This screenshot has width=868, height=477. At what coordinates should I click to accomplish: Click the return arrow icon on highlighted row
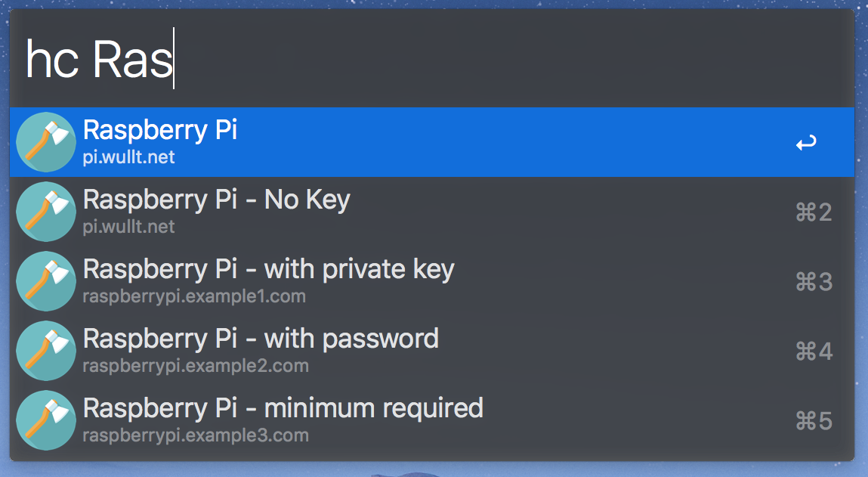point(806,142)
